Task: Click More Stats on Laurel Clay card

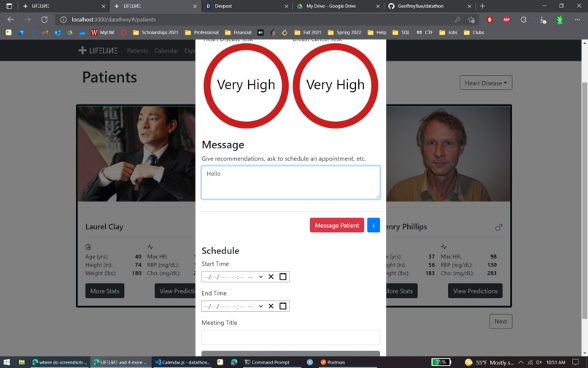Action: coord(104,291)
